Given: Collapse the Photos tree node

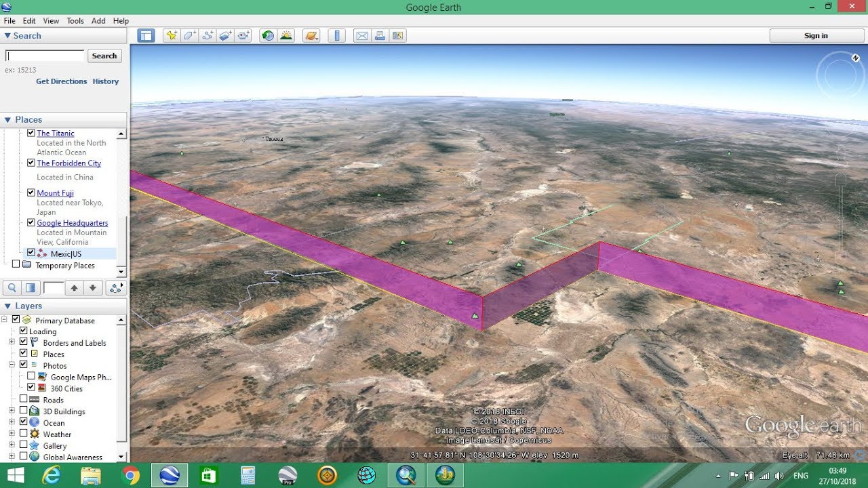Looking at the screenshot, I should click(12, 365).
